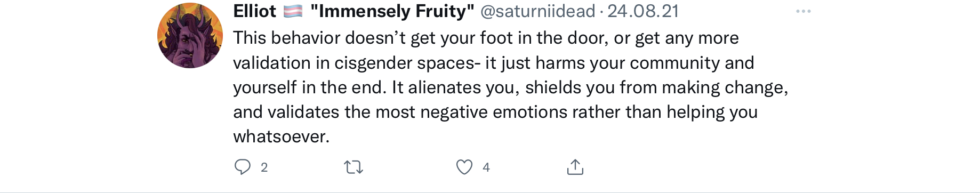
Task: Click the line about validating negative emotions
Action: [495, 112]
